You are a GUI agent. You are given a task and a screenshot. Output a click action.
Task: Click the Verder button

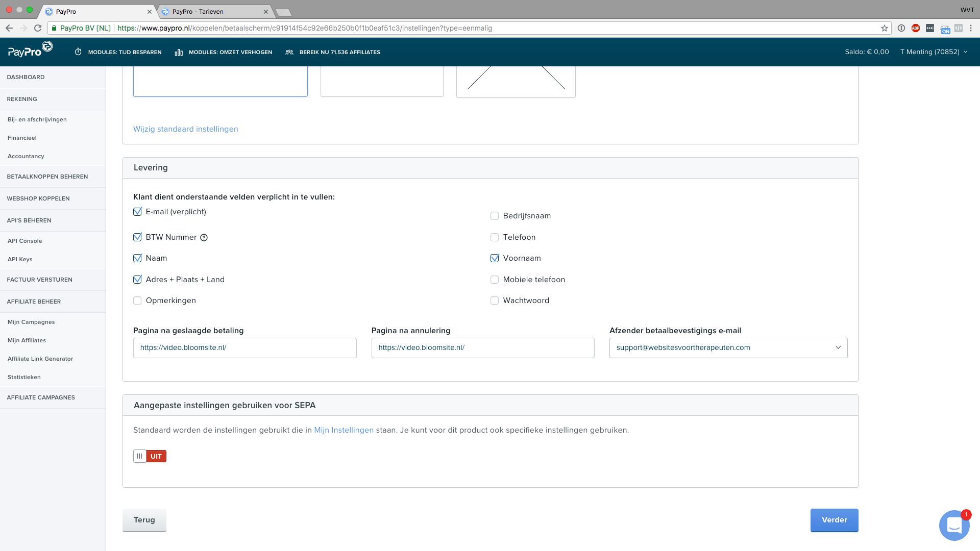pyautogui.click(x=834, y=520)
